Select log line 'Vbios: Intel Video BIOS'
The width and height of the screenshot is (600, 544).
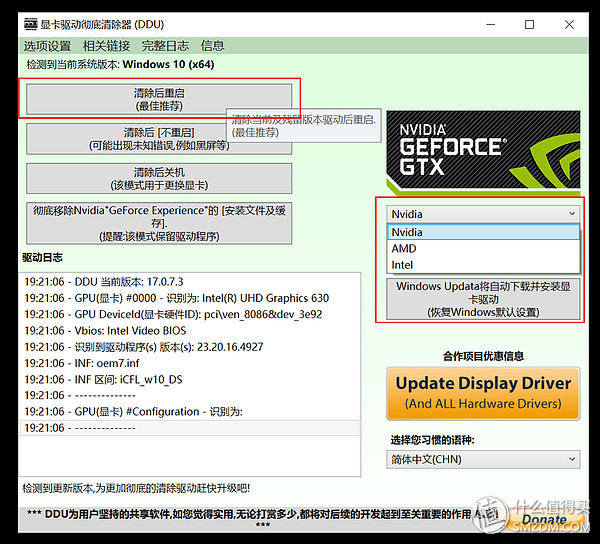(190, 331)
